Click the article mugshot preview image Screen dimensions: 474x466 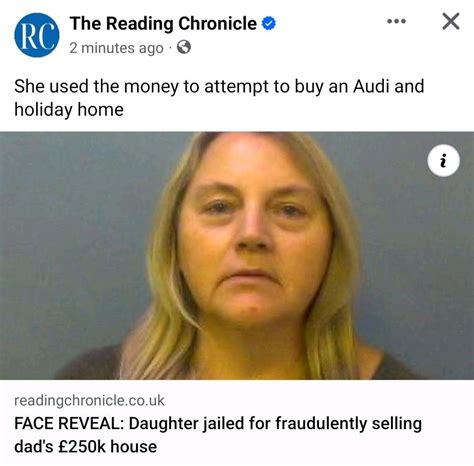coord(237,256)
